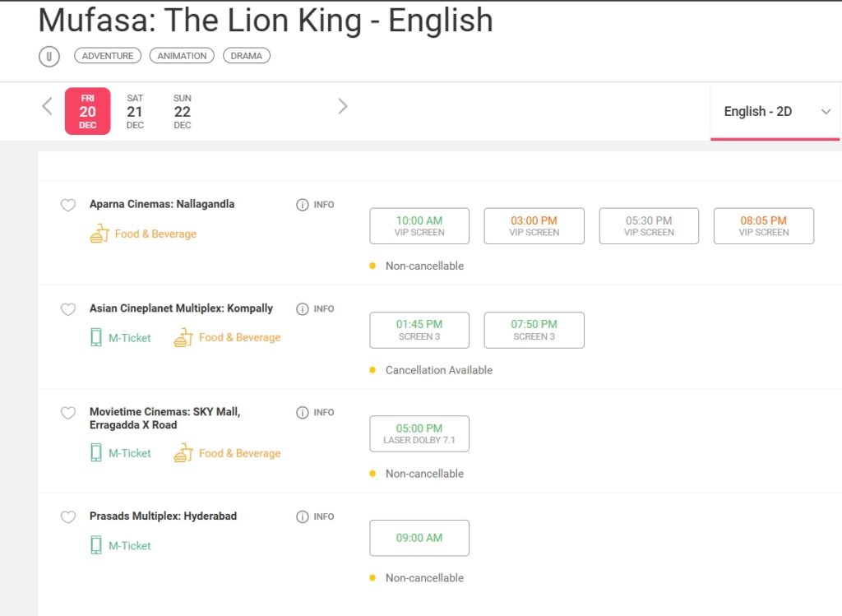The image size is (842, 616).
Task: Show info for Movietime Cinemas
Action: [x=303, y=413]
